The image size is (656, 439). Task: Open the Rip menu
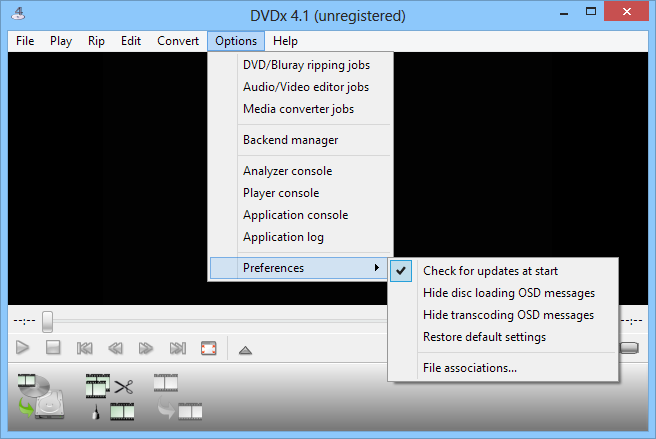(x=96, y=41)
